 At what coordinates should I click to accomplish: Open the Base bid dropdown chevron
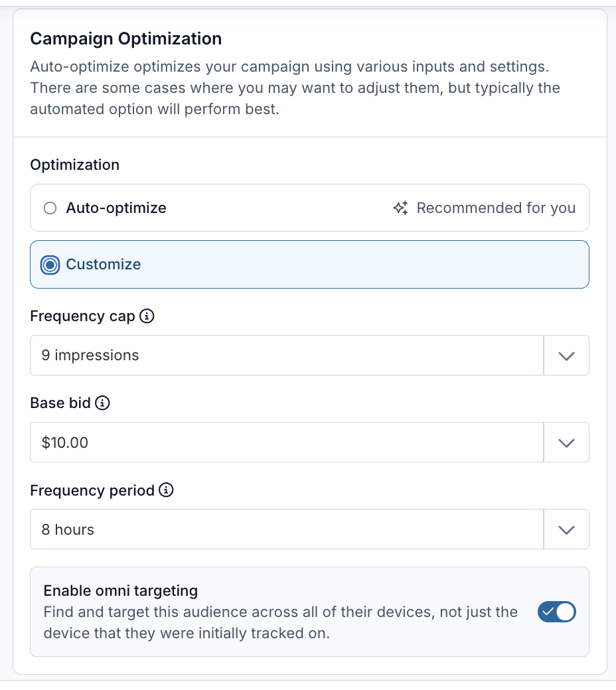566,443
